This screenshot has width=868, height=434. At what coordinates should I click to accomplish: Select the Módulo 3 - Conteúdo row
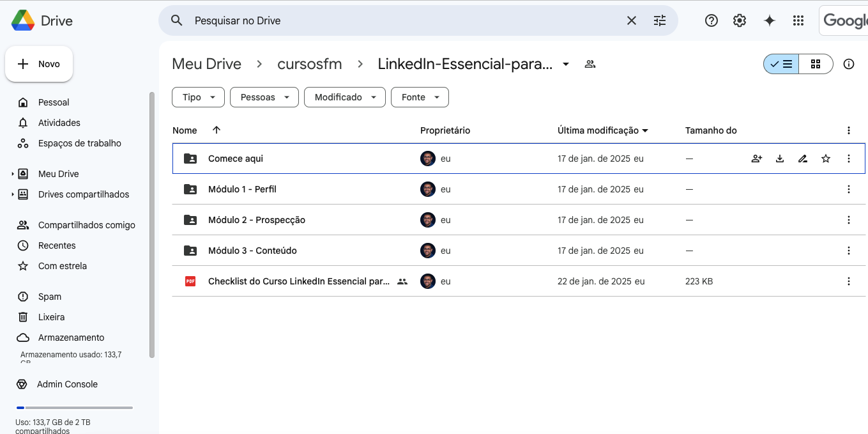(519, 251)
